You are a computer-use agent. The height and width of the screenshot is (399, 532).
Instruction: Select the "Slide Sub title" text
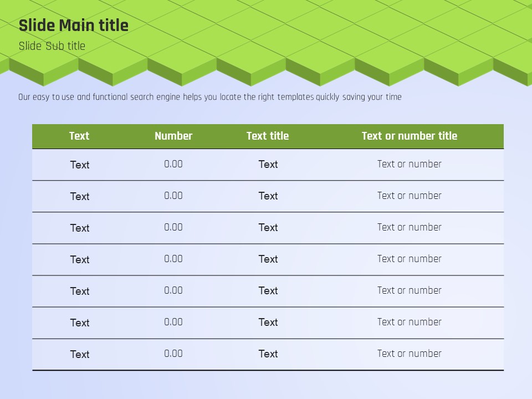[52, 46]
